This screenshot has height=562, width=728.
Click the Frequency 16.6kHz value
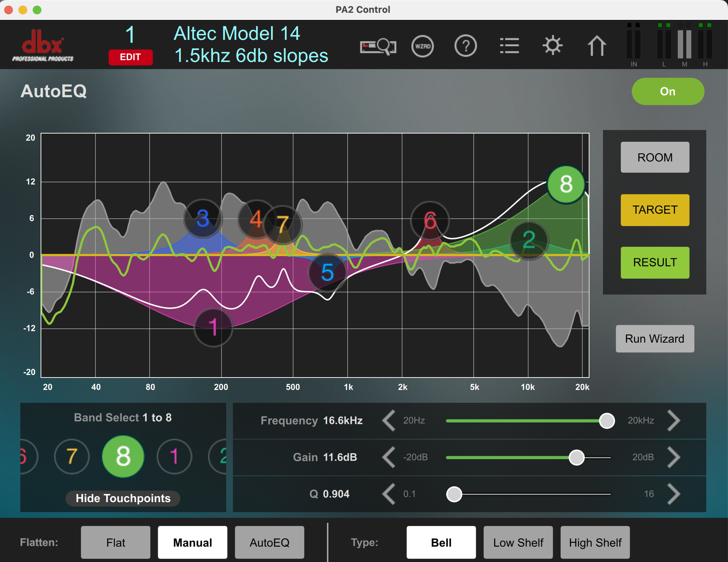click(x=343, y=421)
